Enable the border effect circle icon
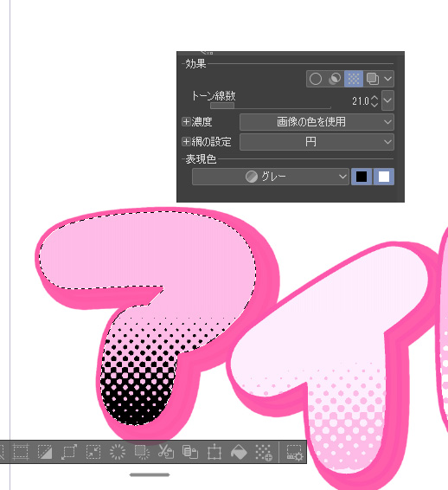 pos(316,79)
